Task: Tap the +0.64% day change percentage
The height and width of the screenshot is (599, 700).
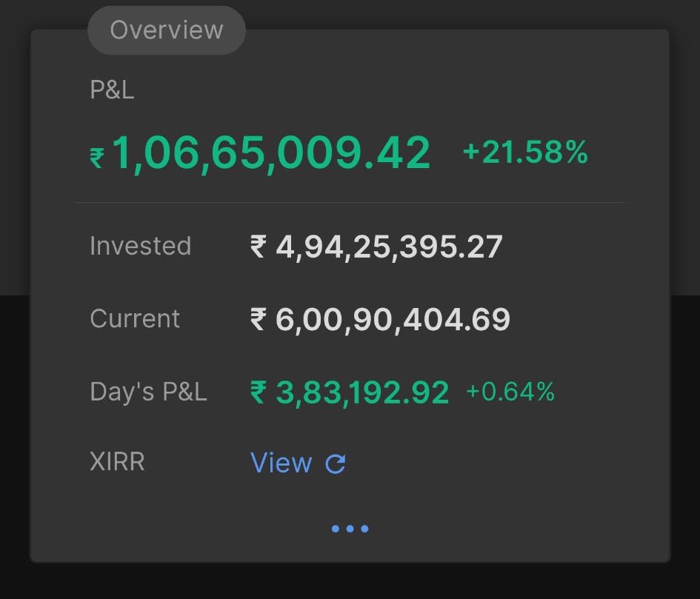Action: click(x=510, y=392)
